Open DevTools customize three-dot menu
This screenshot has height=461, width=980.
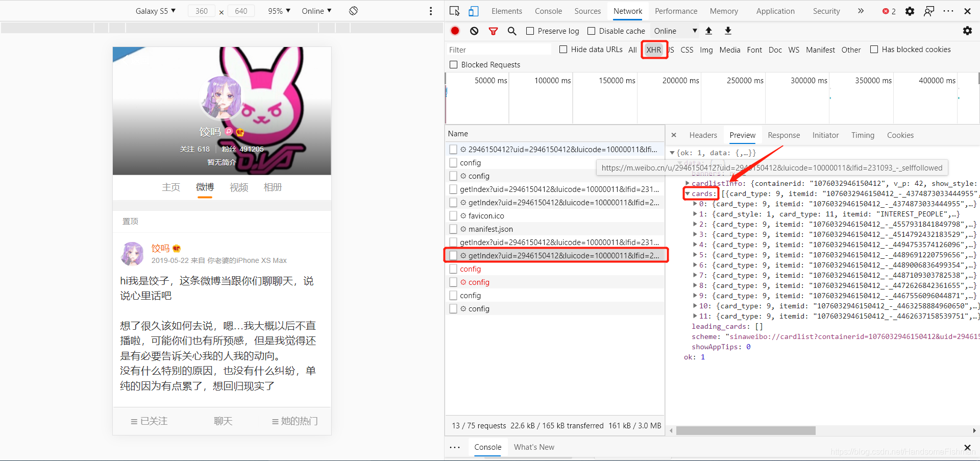pos(948,11)
